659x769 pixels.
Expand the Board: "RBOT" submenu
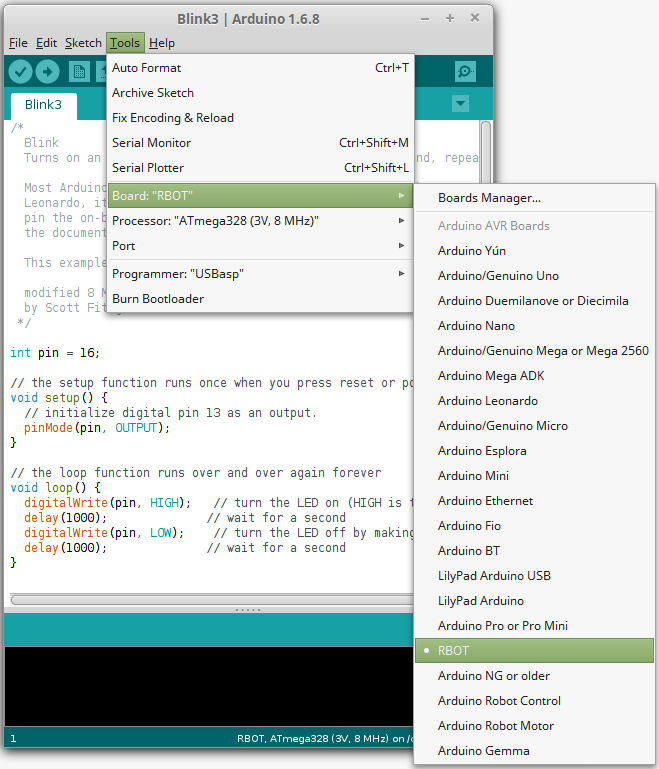coord(260,196)
